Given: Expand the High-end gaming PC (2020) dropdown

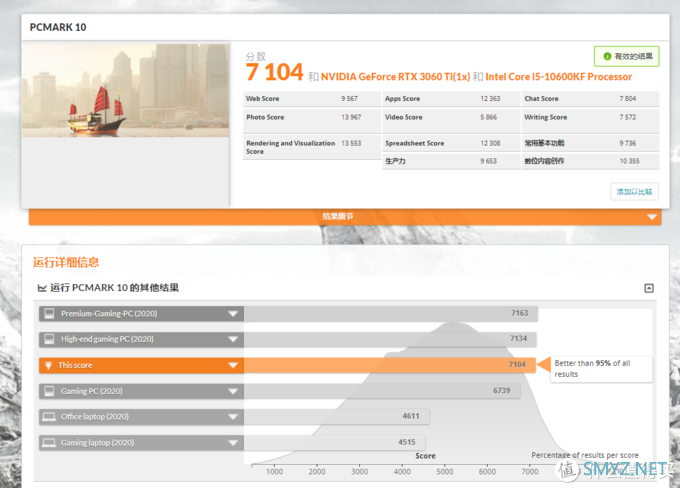Looking at the screenshot, I should point(233,339).
